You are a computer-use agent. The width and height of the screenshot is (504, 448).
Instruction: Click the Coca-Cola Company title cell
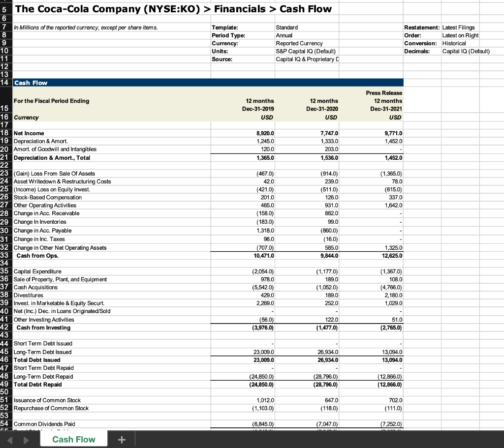[x=98, y=9]
